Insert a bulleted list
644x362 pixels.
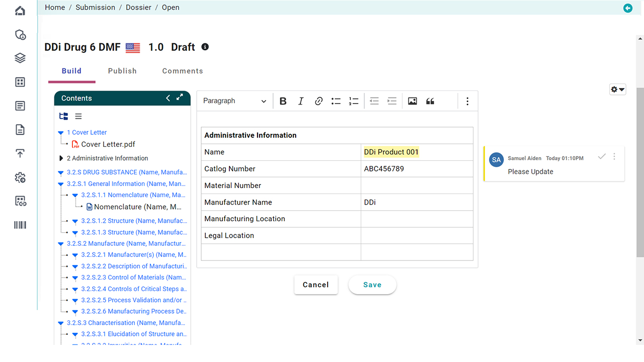[336, 101]
